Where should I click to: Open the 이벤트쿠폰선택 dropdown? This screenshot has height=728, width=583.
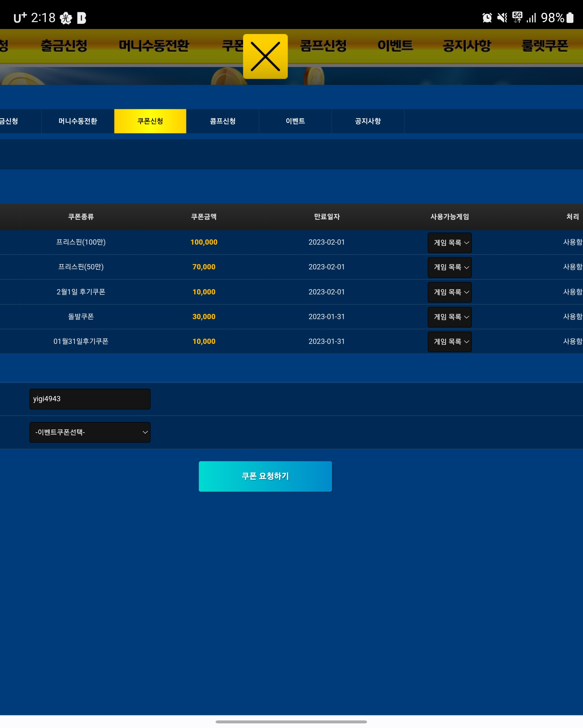click(x=90, y=432)
